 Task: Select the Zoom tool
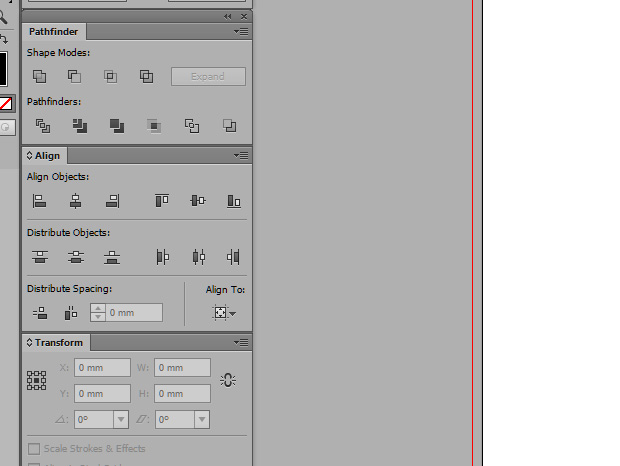[x=3, y=18]
